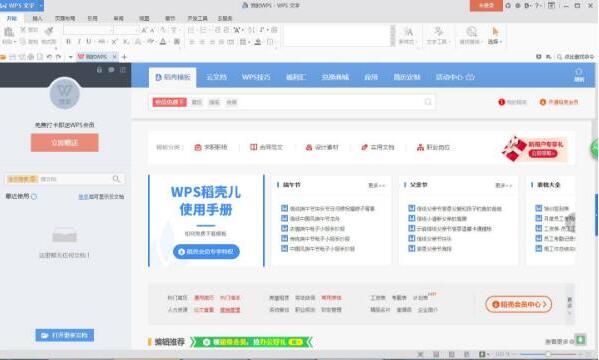Viewport: 599px width, 360px height.
Task: Click the category link with red org-chart icon
Action: (x=433, y=147)
